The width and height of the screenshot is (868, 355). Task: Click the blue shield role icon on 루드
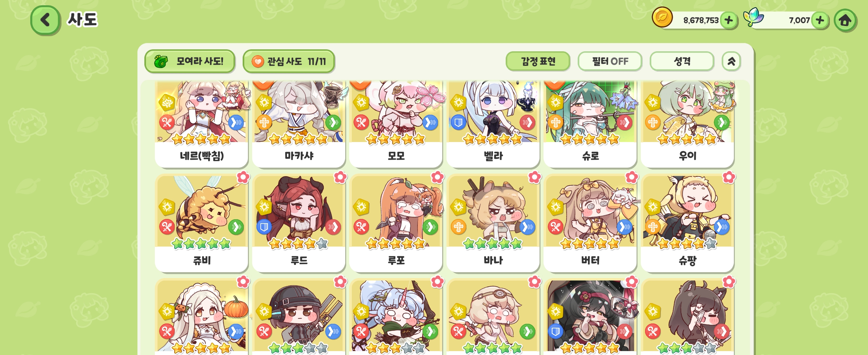pos(264,227)
